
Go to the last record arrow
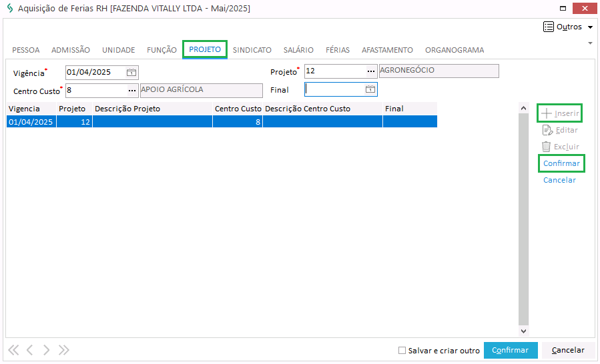pyautogui.click(x=63, y=350)
